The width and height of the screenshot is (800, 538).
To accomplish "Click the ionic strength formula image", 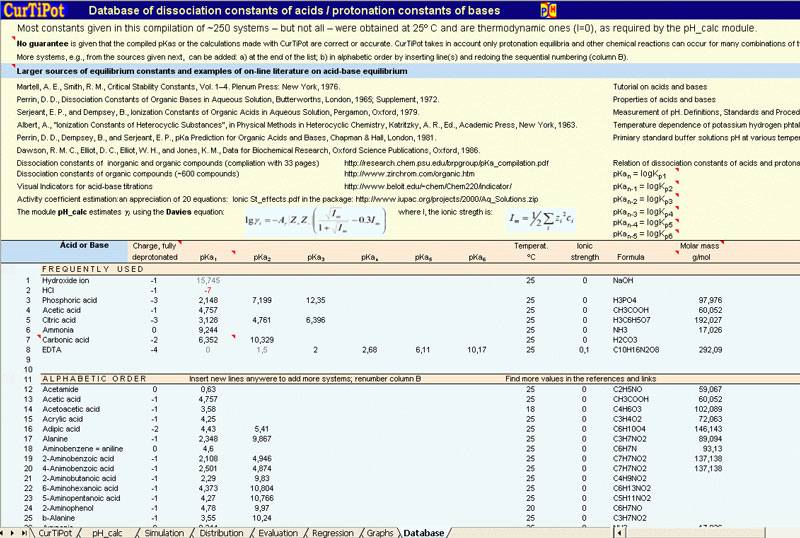I will 541,219.
